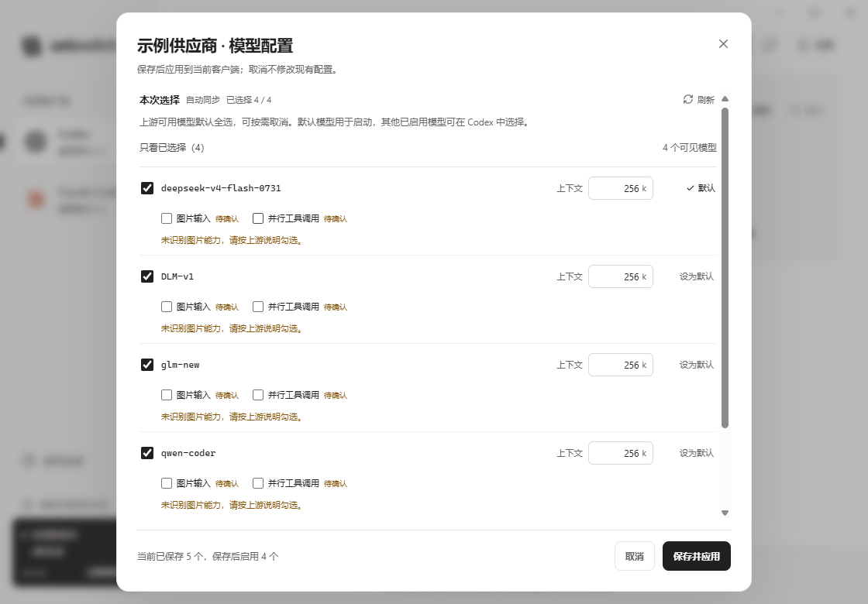Edit context size field for deepseek-v4-flash-0731
Screen dimensions: 868x604
click(621, 188)
